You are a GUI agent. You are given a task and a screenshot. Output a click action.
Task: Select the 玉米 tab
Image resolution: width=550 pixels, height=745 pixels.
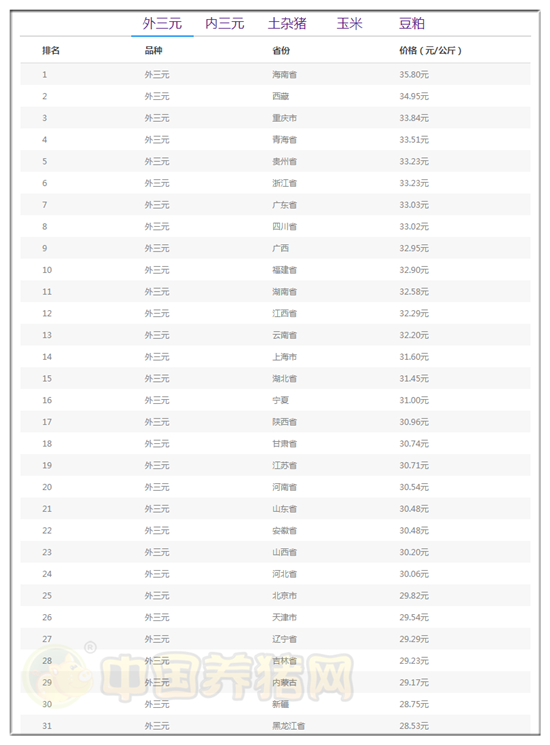point(349,23)
